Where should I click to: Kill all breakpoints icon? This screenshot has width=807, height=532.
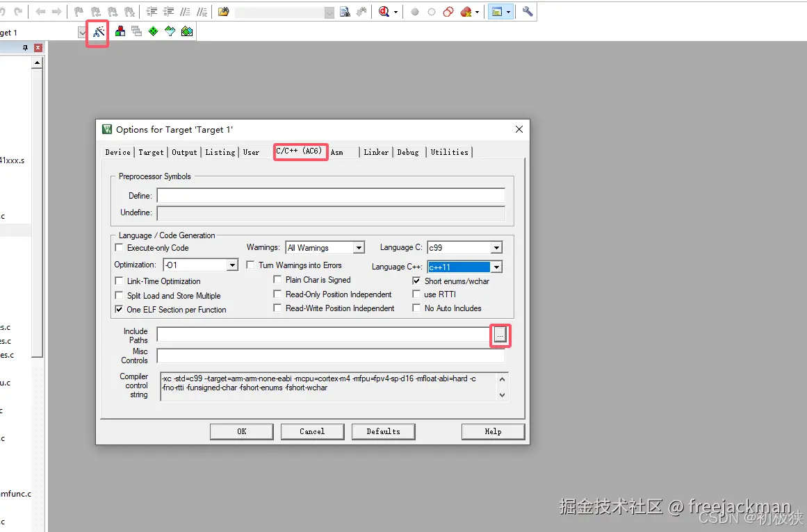coord(466,11)
